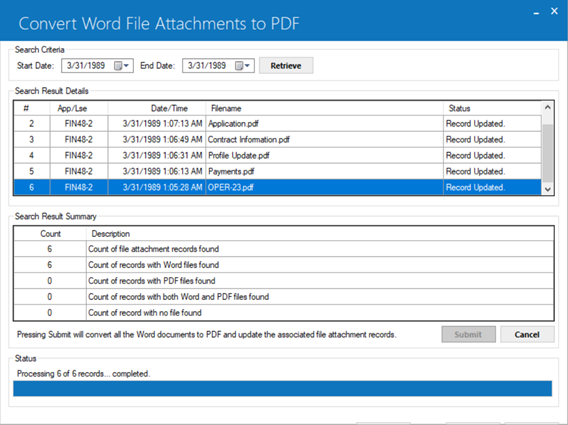This screenshot has width=568, height=425.
Task: Click the results list scrollbar thumb
Action: tap(548, 153)
